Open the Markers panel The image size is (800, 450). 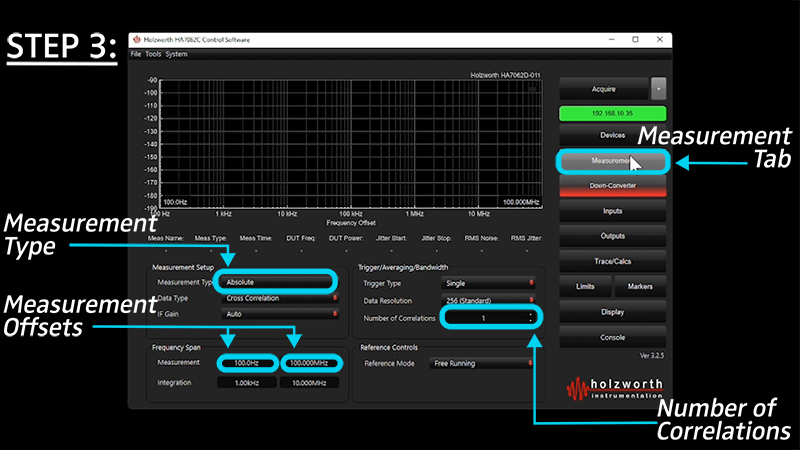640,286
